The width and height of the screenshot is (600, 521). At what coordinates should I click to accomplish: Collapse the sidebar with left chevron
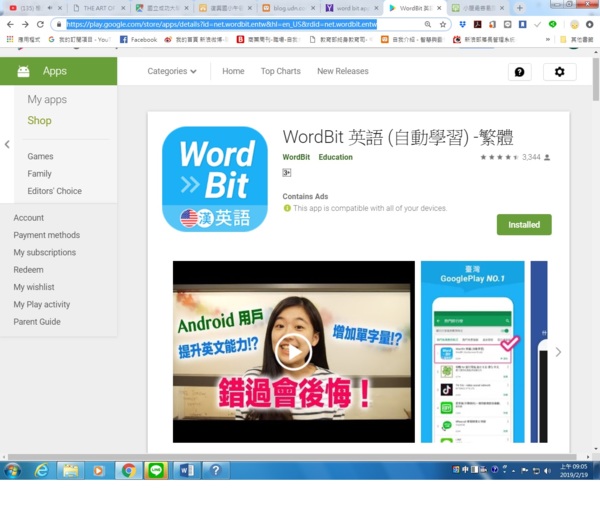(7, 144)
